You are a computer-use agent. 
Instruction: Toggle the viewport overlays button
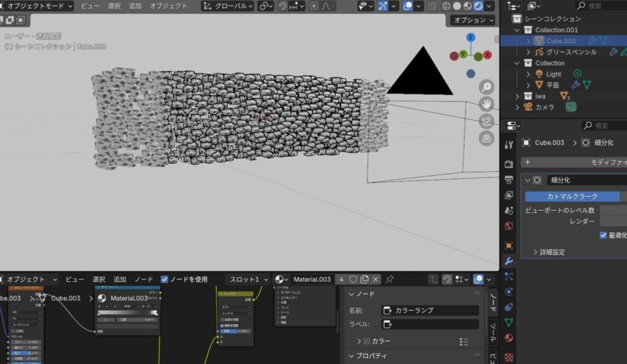pos(408,6)
